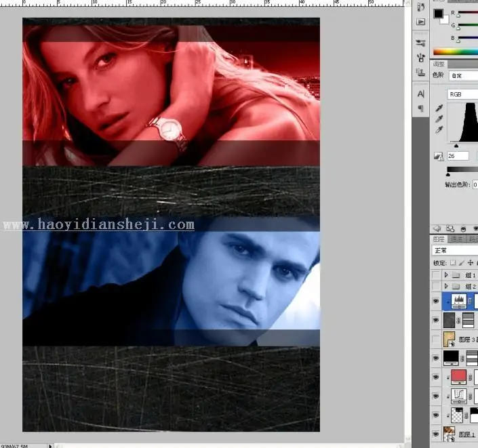The image size is (478, 448).
Task: Select the red solid color fill thumbnail
Action: click(x=458, y=378)
